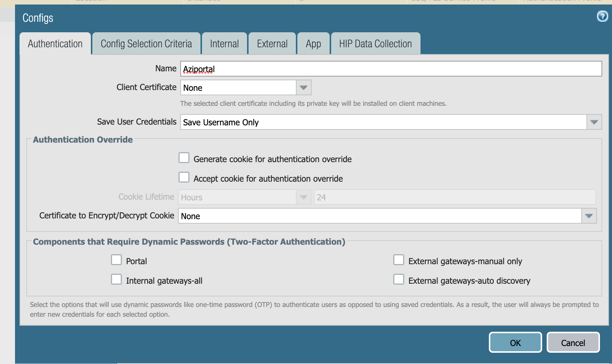Image resolution: width=612 pixels, height=364 pixels.
Task: Open the Client Certificate dropdown arrow
Action: point(303,88)
